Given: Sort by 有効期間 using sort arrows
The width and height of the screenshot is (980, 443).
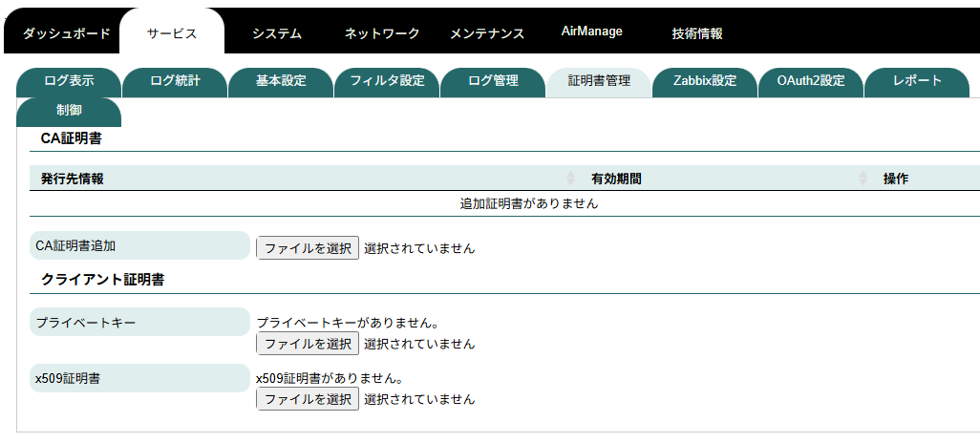Looking at the screenshot, I should (x=863, y=179).
